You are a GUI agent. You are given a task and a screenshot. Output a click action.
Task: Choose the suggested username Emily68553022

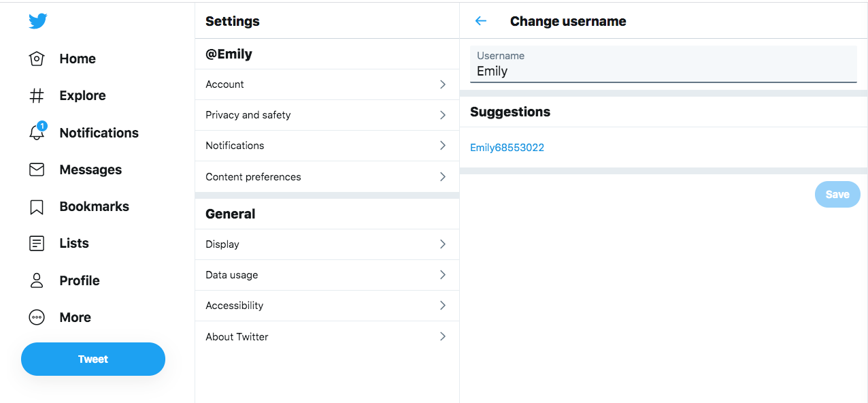click(507, 147)
